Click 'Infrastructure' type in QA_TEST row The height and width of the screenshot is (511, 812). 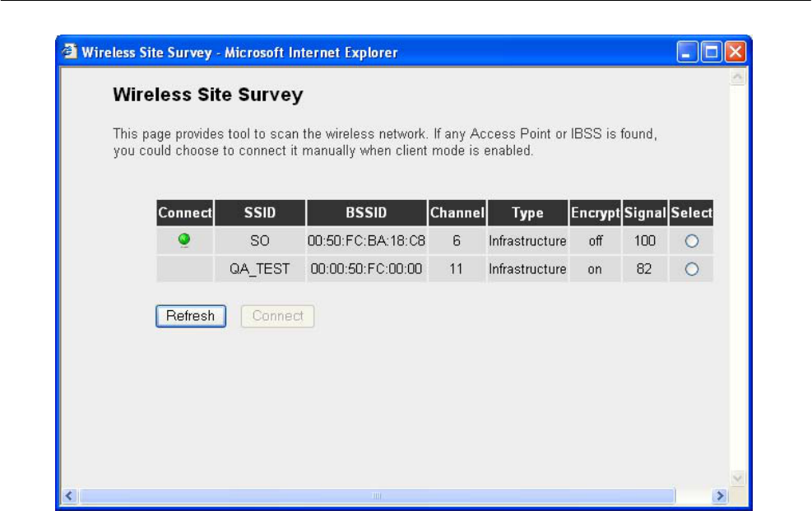(x=527, y=269)
